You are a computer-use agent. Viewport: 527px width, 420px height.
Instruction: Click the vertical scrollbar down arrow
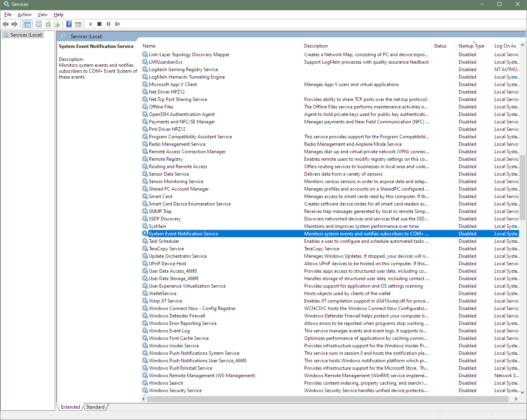click(x=522, y=392)
